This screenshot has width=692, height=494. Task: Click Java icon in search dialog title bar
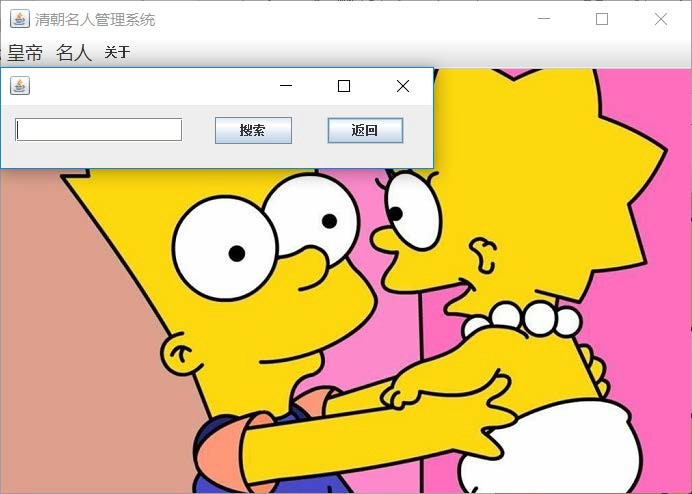point(20,86)
